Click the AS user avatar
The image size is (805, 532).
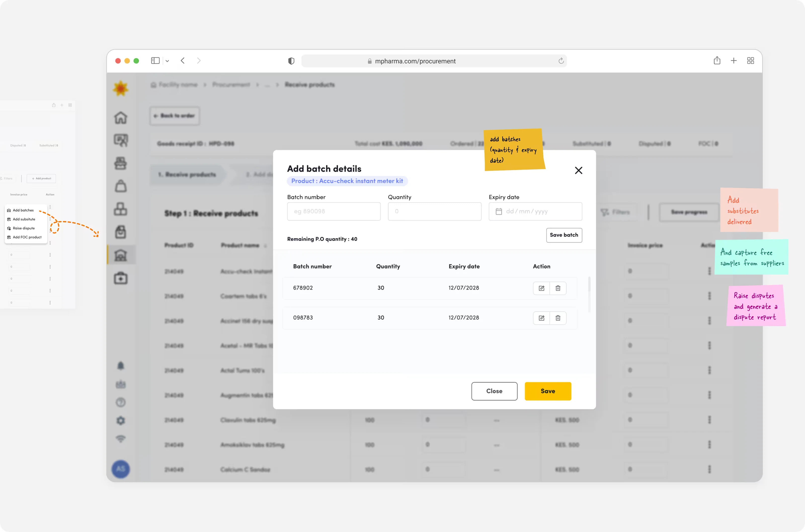(x=120, y=469)
